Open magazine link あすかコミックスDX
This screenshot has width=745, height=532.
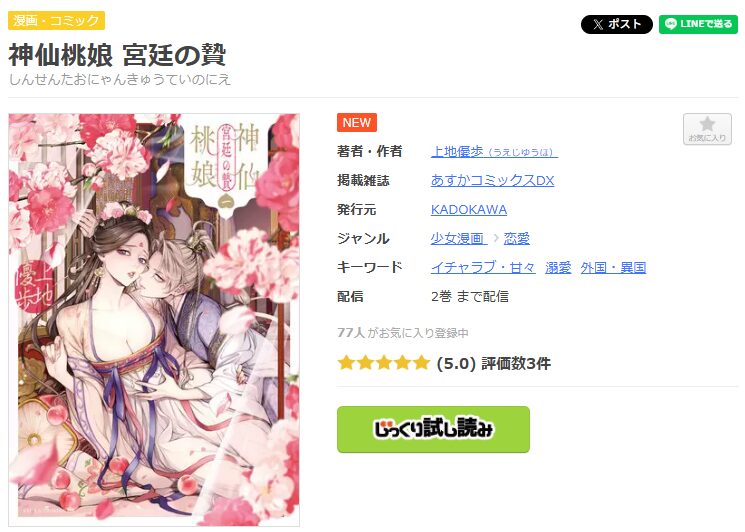(492, 180)
